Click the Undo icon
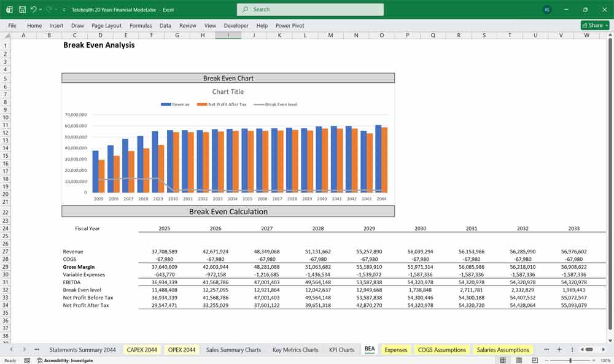The width and height of the screenshot is (614, 364). coord(34,9)
